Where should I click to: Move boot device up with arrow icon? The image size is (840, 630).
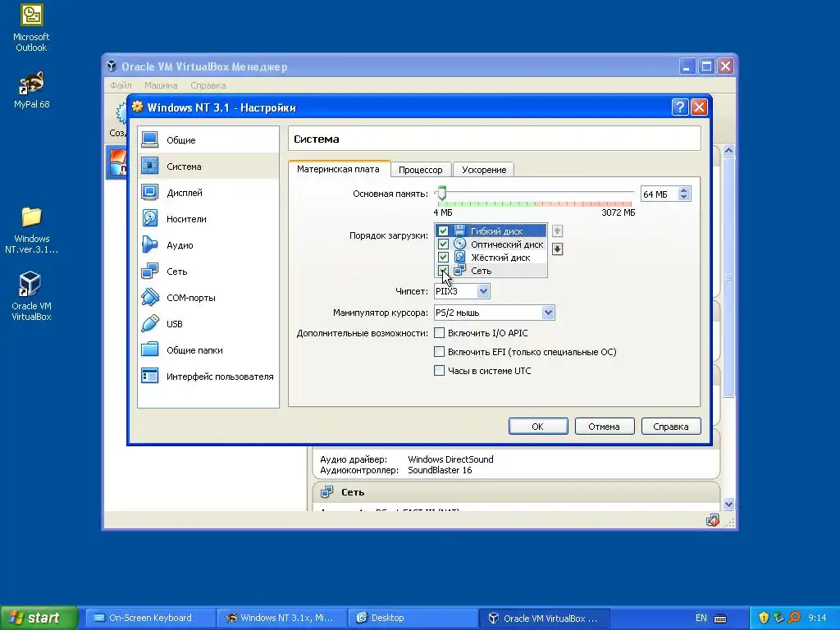click(557, 231)
